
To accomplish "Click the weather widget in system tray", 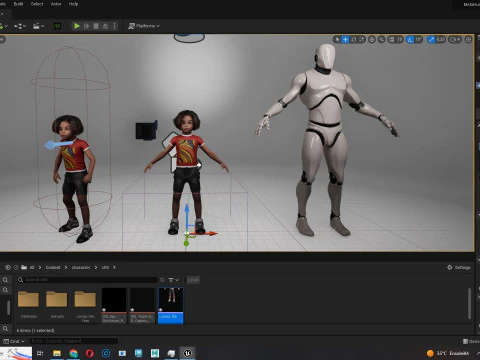I will [x=448, y=353].
